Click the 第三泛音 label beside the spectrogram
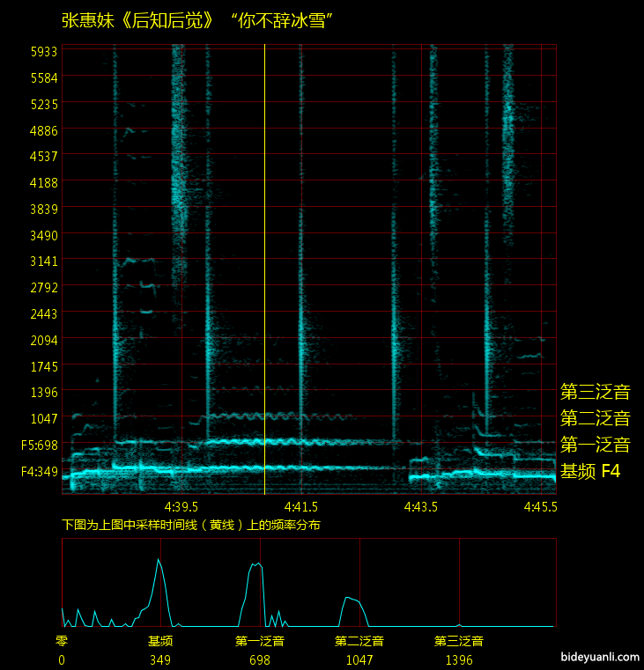 pyautogui.click(x=596, y=392)
